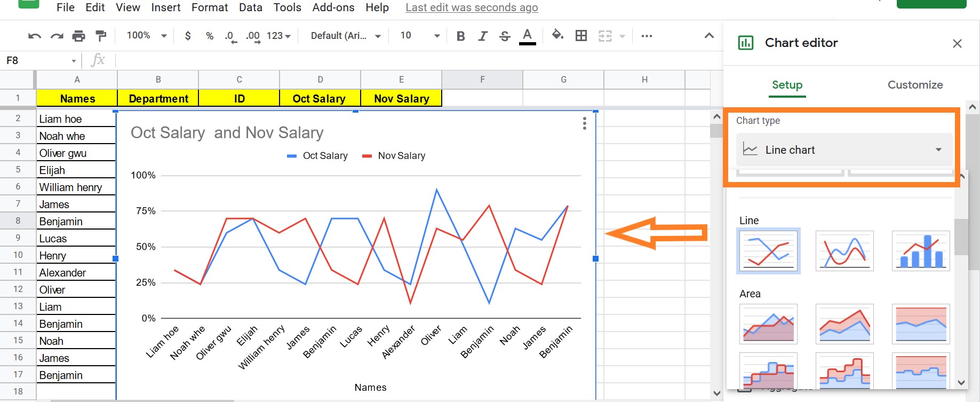Toggle bold formatting
This screenshot has width=980, height=402.
tap(461, 36)
